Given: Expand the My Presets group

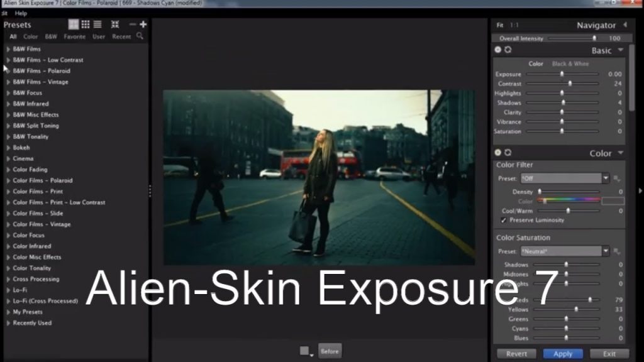Looking at the screenshot, I should tap(8, 312).
